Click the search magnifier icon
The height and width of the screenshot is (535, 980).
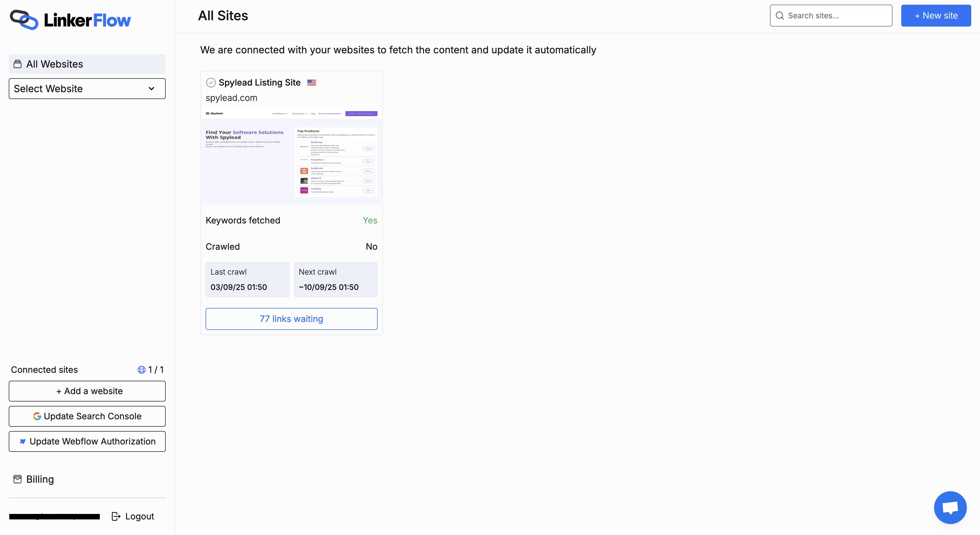780,16
